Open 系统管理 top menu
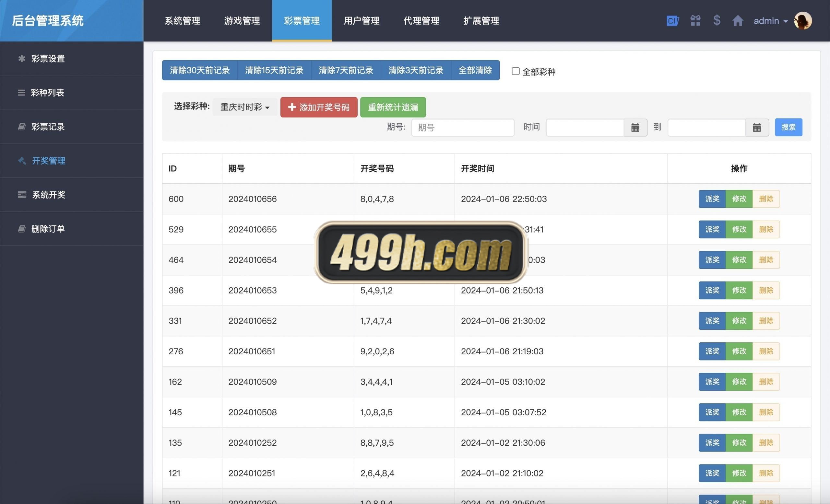 [x=182, y=21]
